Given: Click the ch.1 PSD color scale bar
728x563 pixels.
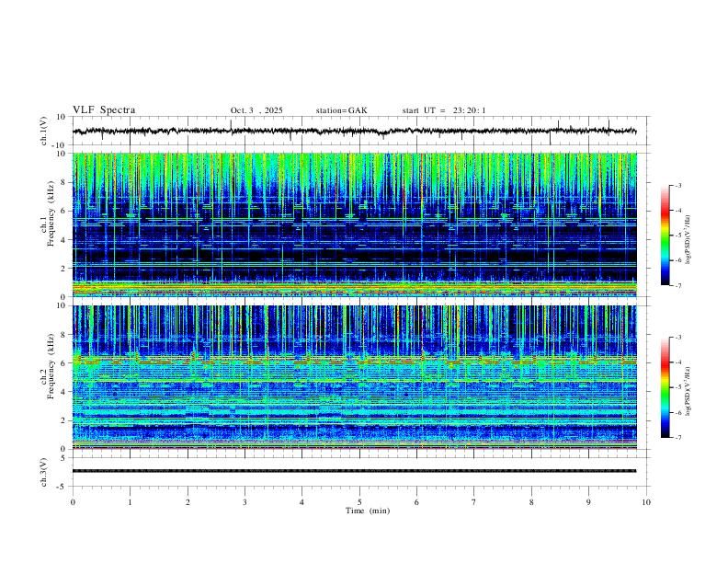Looking at the screenshot, I should pyautogui.click(x=665, y=236).
